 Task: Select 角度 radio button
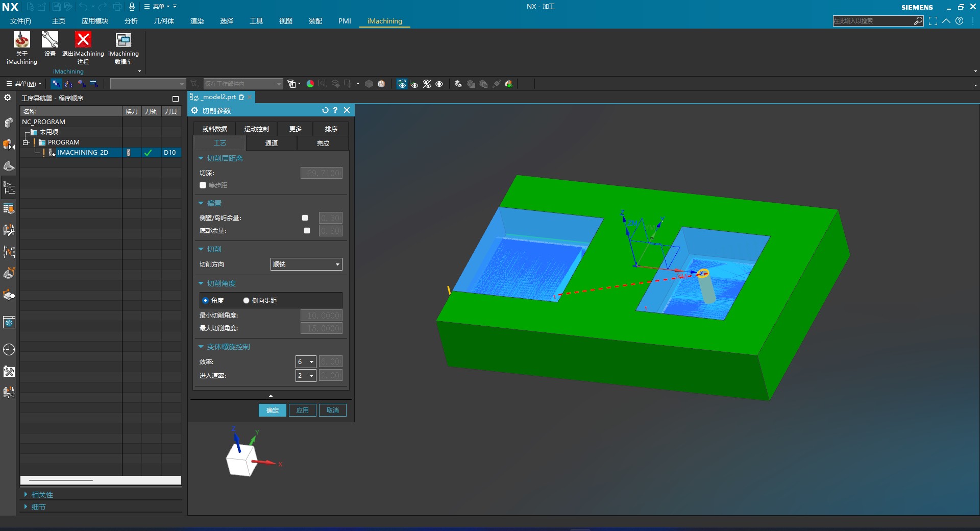point(206,301)
